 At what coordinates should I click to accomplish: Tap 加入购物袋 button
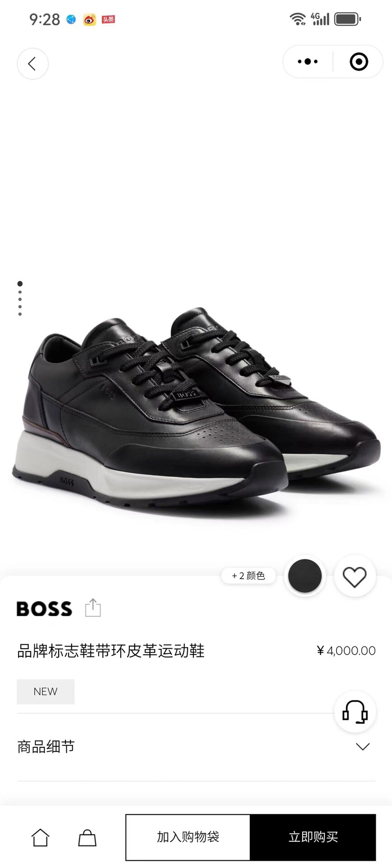pos(188,837)
